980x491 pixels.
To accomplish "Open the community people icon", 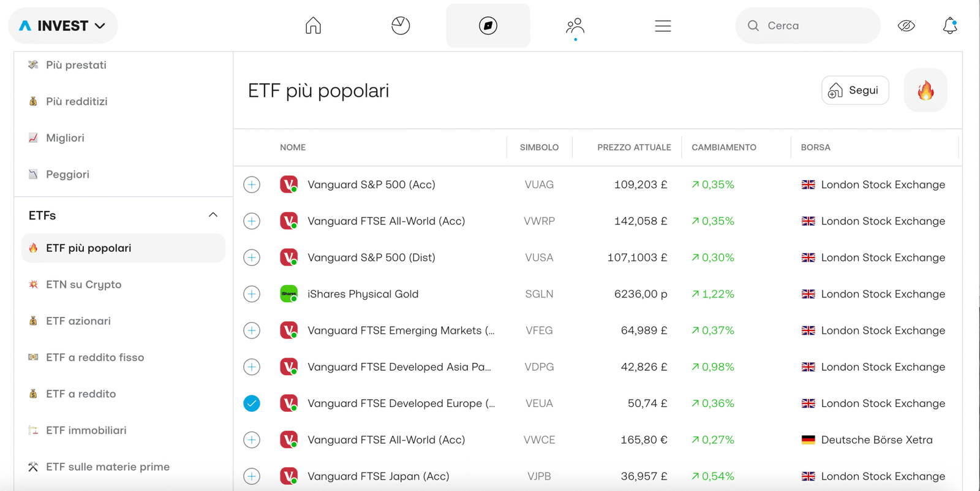I will tap(575, 26).
